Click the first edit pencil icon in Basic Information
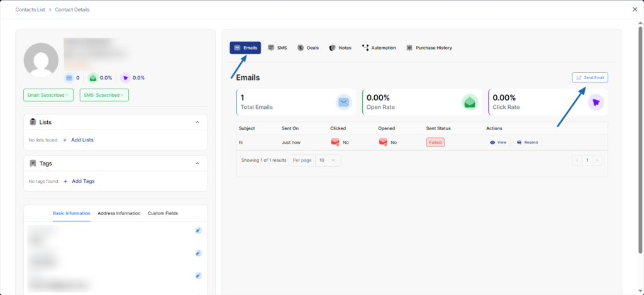This screenshot has height=295, width=644. click(198, 231)
